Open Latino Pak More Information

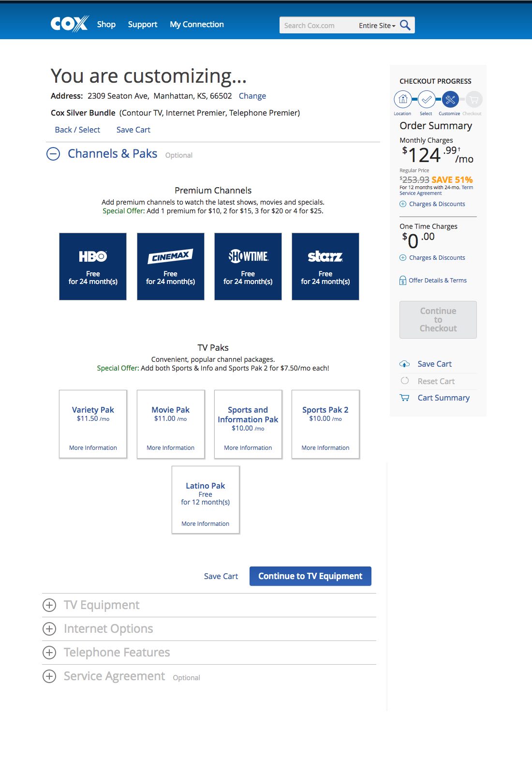206,524
